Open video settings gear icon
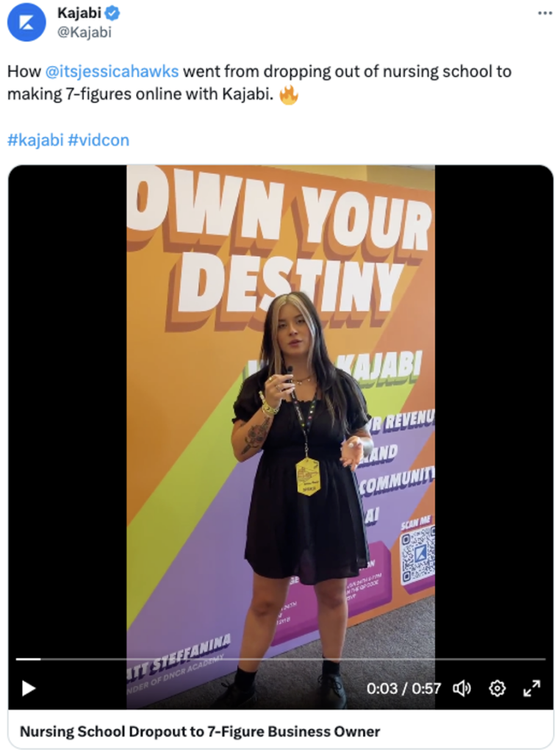The width and height of the screenshot is (560, 753). [x=497, y=688]
